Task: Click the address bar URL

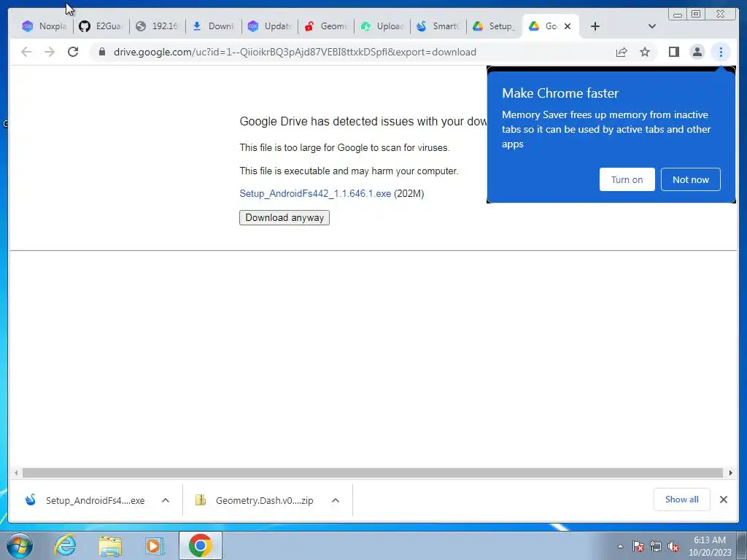Action: click(x=295, y=52)
